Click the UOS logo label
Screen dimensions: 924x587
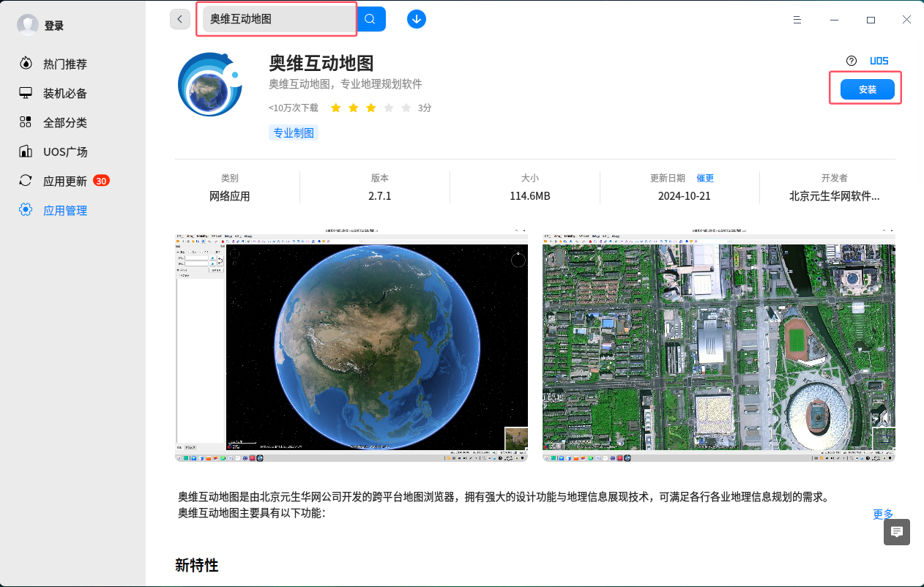(879, 61)
